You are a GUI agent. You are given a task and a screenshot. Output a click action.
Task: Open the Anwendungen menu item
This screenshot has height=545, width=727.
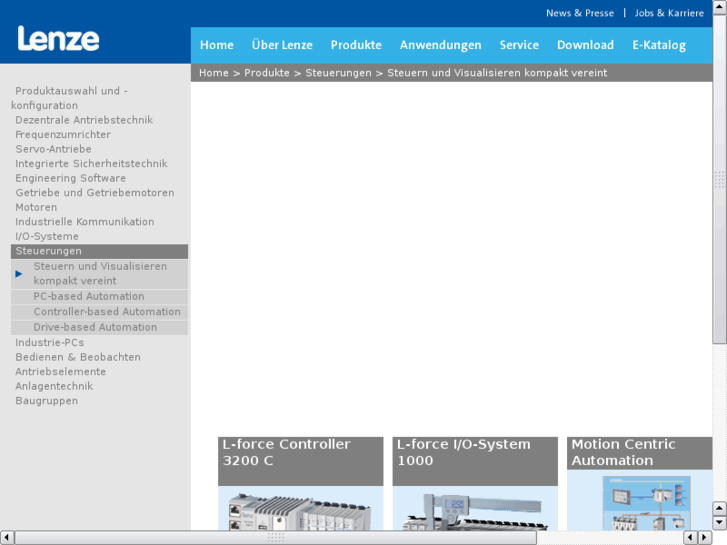[440, 45]
